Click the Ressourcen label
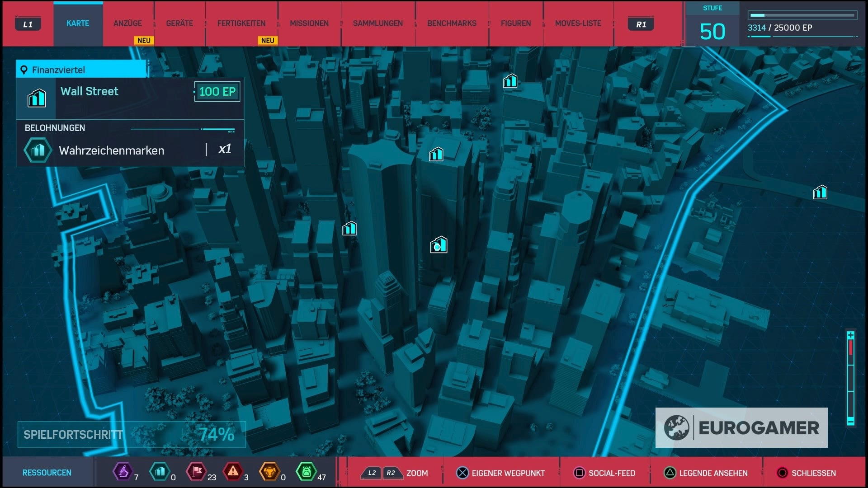This screenshot has width=868, height=488. [x=47, y=473]
